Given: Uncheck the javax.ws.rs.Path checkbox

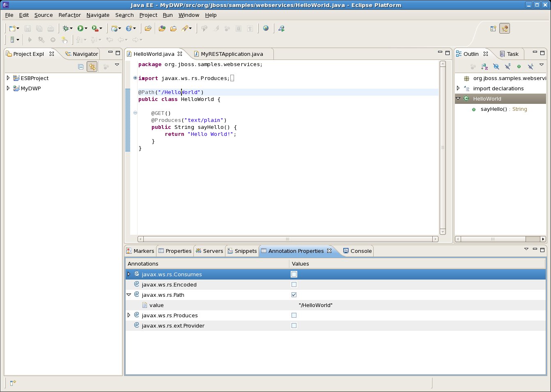Looking at the screenshot, I should tap(294, 295).
